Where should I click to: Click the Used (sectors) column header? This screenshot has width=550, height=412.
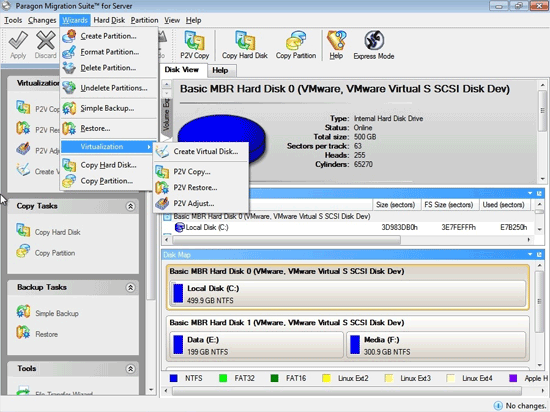point(504,205)
